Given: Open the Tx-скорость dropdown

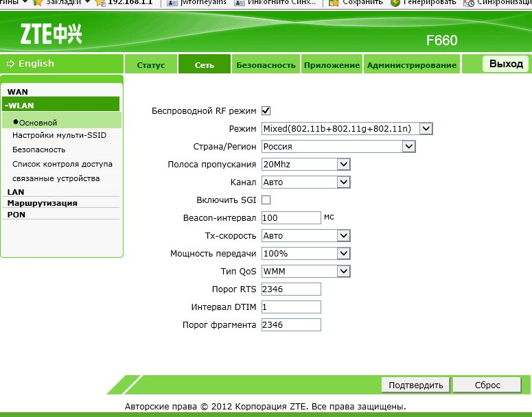Looking at the screenshot, I should [x=305, y=236].
